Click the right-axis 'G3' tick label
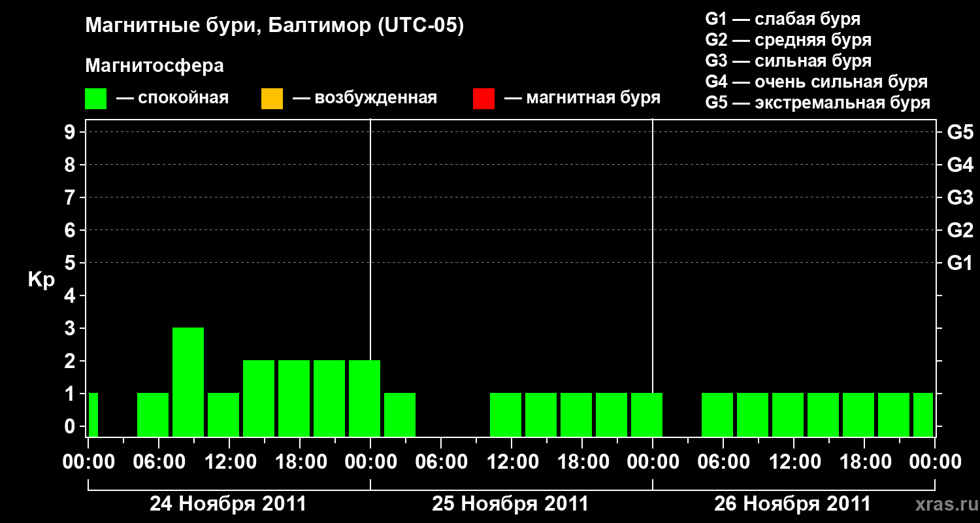Screen dimensions: 980x523 (x=960, y=197)
